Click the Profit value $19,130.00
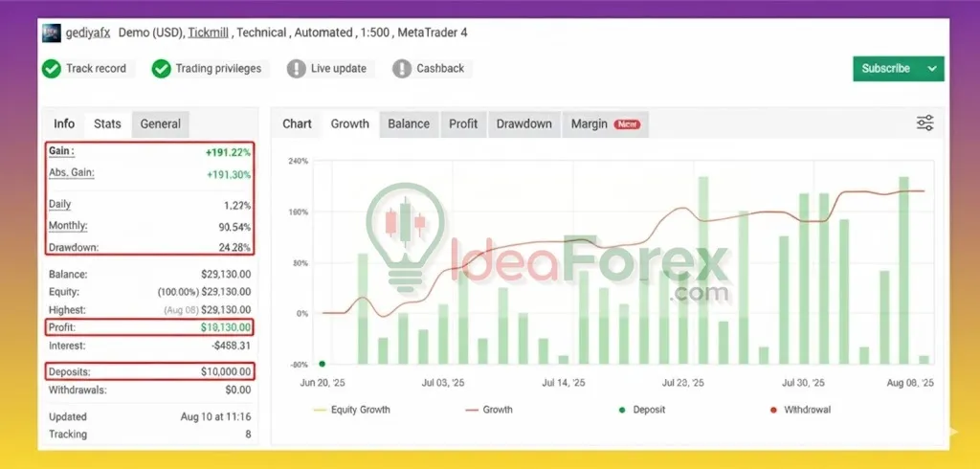Image resolution: width=980 pixels, height=469 pixels. (226, 327)
